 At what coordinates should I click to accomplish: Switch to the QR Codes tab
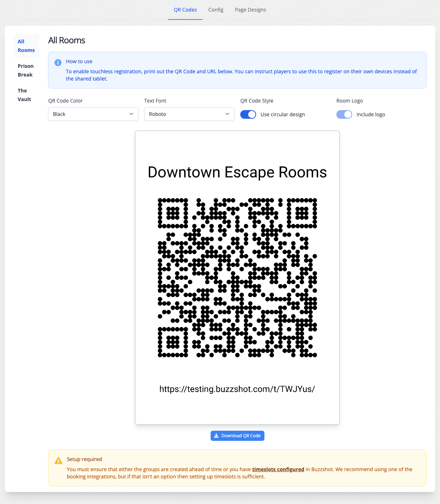185,10
